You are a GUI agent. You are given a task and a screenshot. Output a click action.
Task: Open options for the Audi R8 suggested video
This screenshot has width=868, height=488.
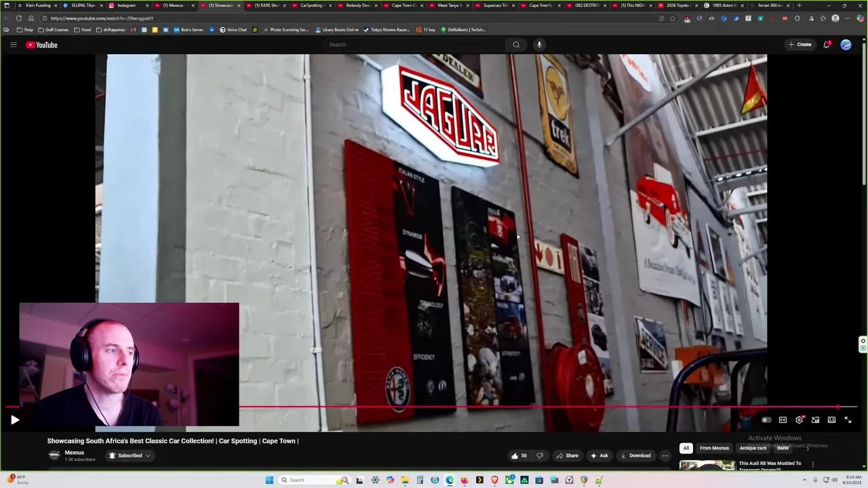(x=813, y=464)
